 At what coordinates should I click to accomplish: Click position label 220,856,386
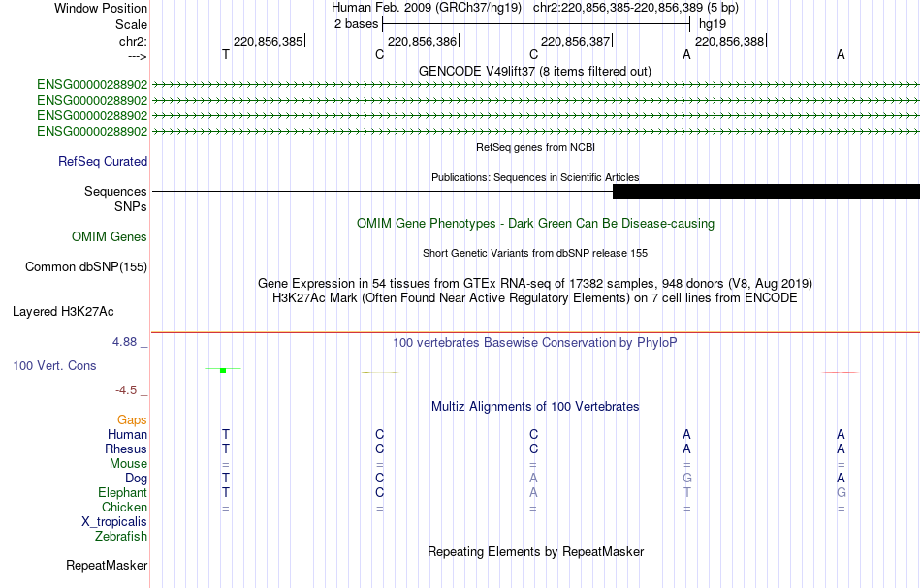(422, 41)
